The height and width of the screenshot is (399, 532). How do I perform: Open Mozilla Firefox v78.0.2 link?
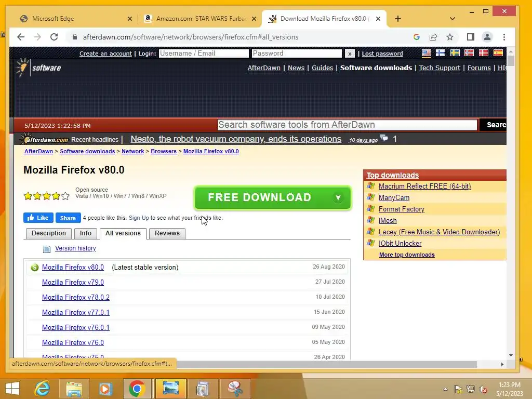[76, 298]
